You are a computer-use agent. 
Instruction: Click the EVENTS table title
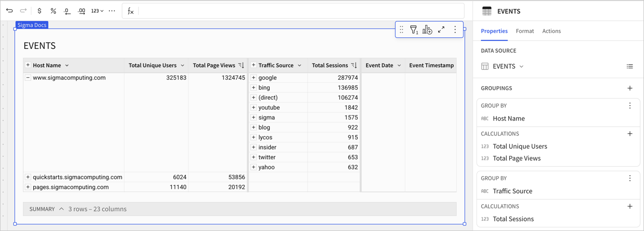click(x=40, y=46)
